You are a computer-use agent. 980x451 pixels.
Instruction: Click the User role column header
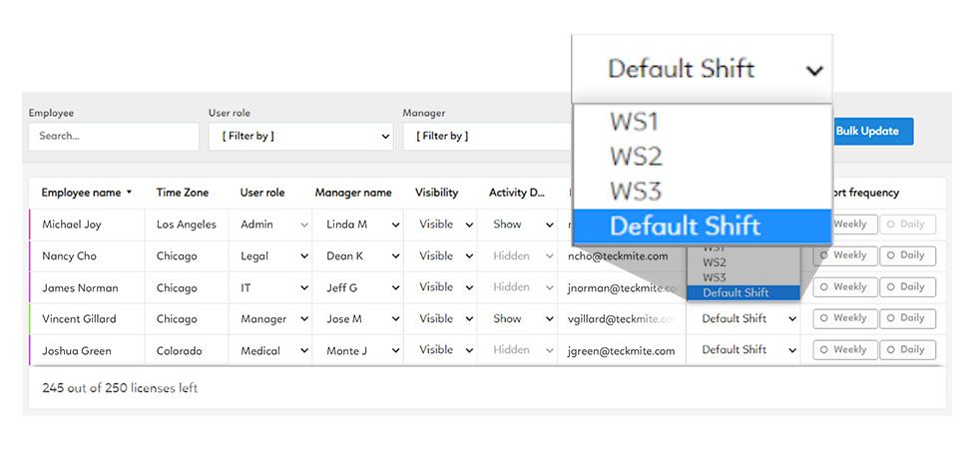click(262, 193)
